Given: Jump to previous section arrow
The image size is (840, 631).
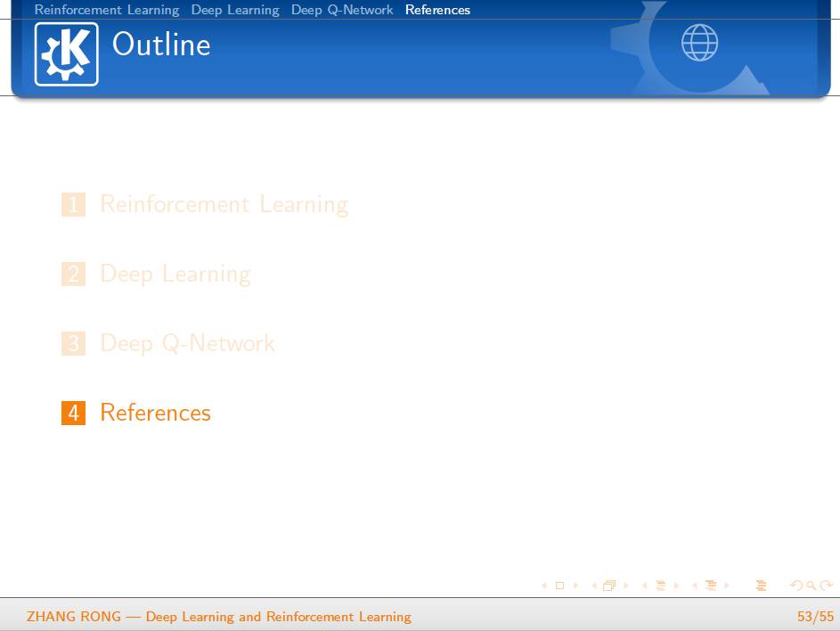Looking at the screenshot, I should pyautogui.click(x=695, y=586).
